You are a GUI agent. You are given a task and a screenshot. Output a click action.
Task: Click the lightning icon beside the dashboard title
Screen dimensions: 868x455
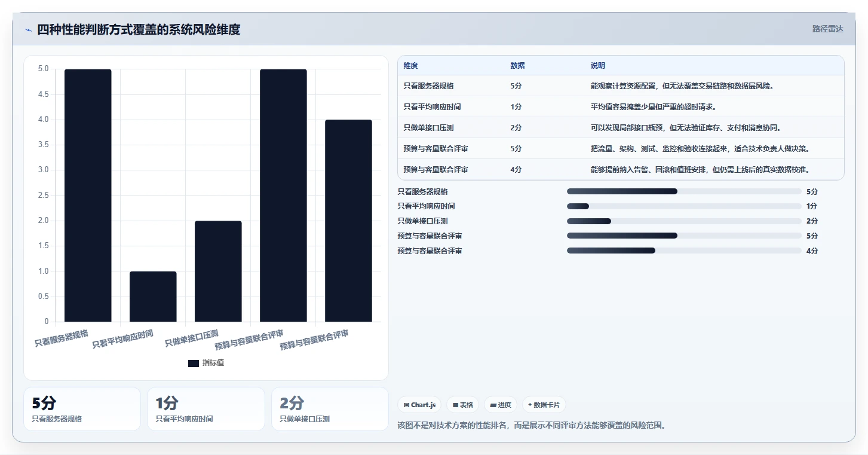tap(28, 30)
